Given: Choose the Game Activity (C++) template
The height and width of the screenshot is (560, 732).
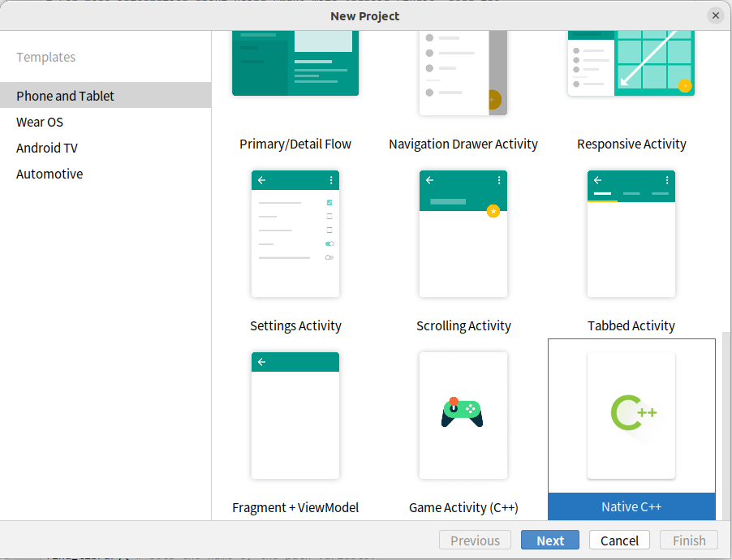Looking at the screenshot, I should coord(463,415).
